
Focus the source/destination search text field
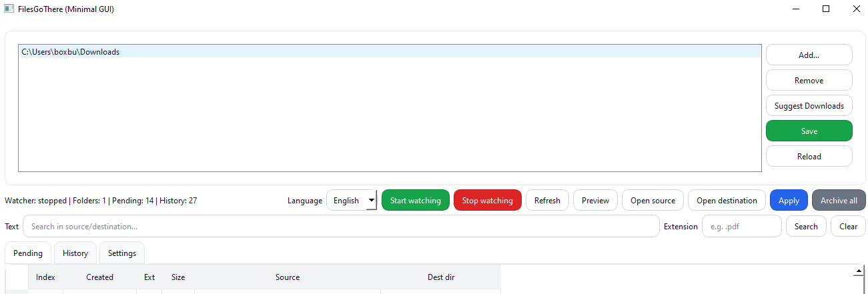(341, 226)
